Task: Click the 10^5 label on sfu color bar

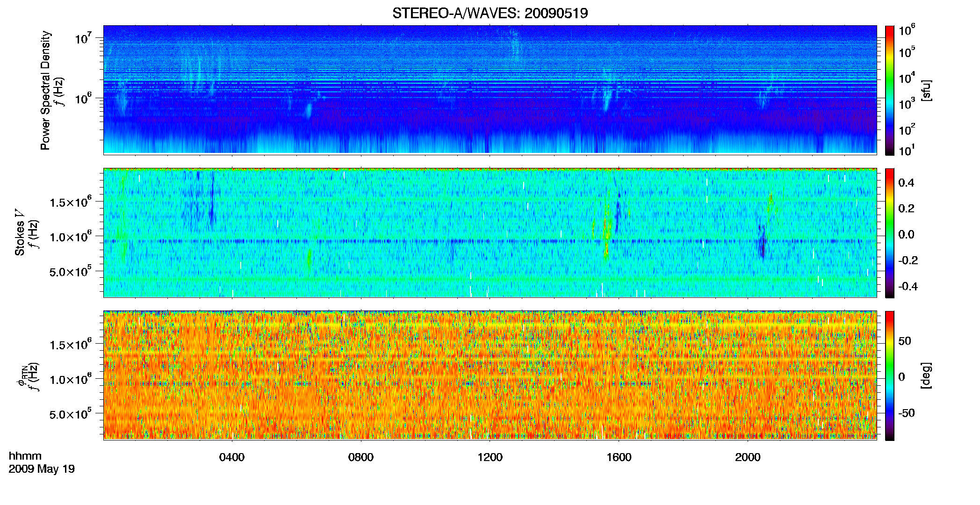Action: pyautogui.click(x=907, y=51)
